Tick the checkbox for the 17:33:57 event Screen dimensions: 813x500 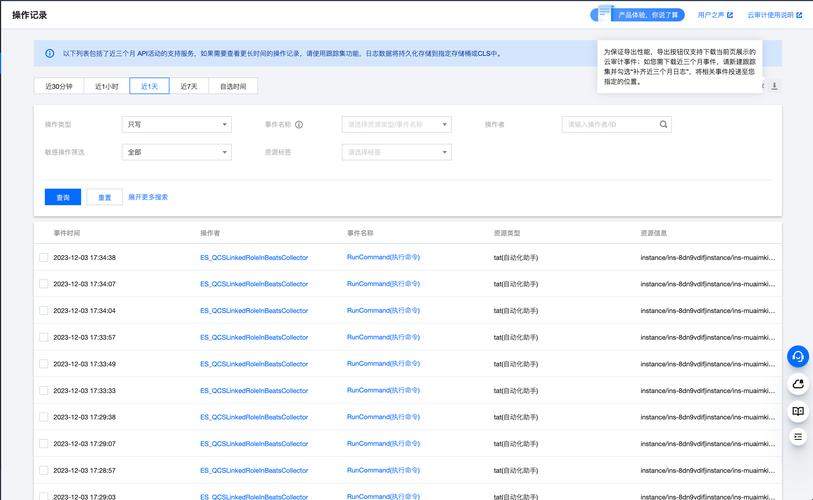pyautogui.click(x=44, y=337)
